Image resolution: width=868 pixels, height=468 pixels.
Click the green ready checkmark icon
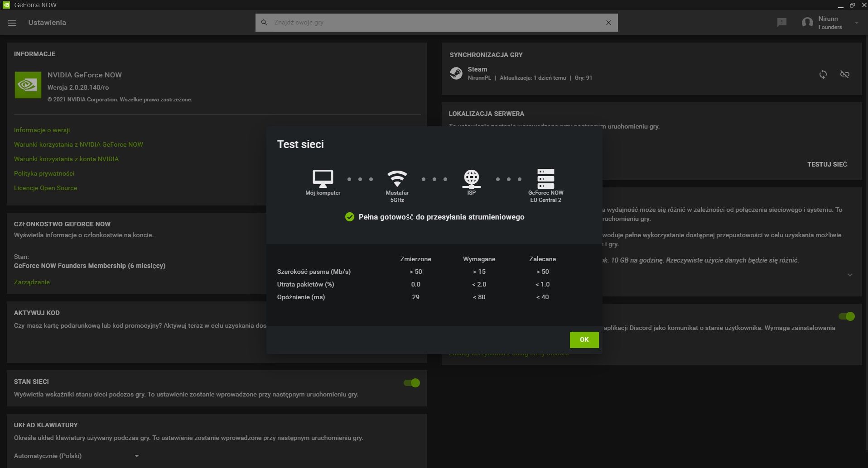click(x=349, y=217)
